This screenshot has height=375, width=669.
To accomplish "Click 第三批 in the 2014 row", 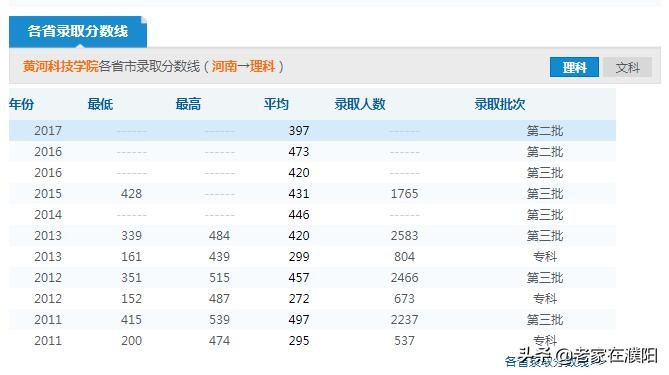I will pyautogui.click(x=545, y=215).
